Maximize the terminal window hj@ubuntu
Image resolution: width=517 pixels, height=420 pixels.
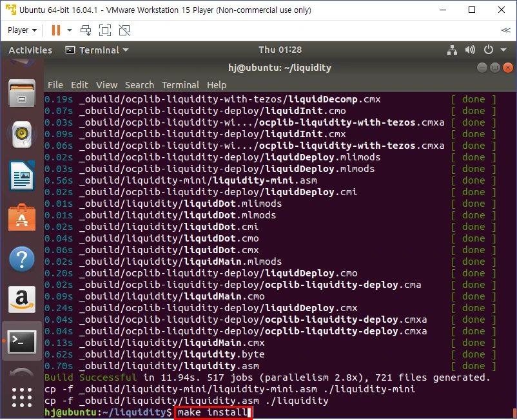(495, 68)
